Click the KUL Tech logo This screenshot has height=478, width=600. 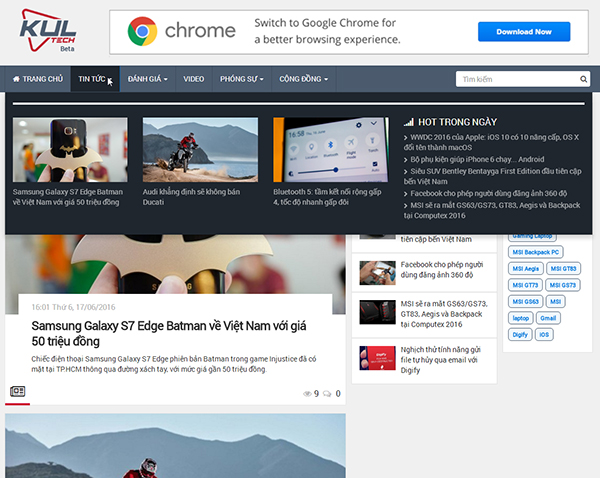pyautogui.click(x=47, y=31)
